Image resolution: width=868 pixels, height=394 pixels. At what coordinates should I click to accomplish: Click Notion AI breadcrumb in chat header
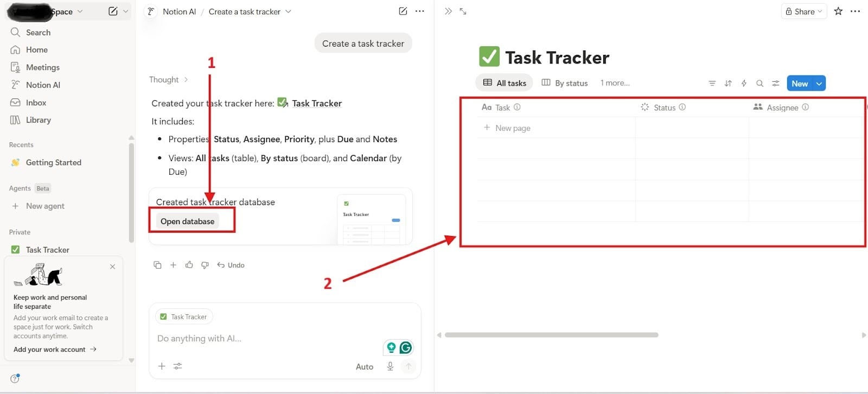point(179,12)
